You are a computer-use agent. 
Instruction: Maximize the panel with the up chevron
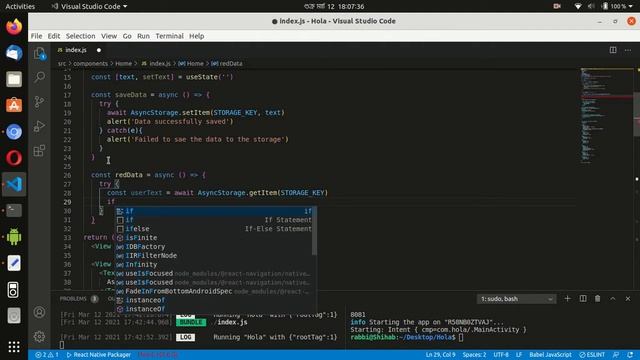point(613,299)
